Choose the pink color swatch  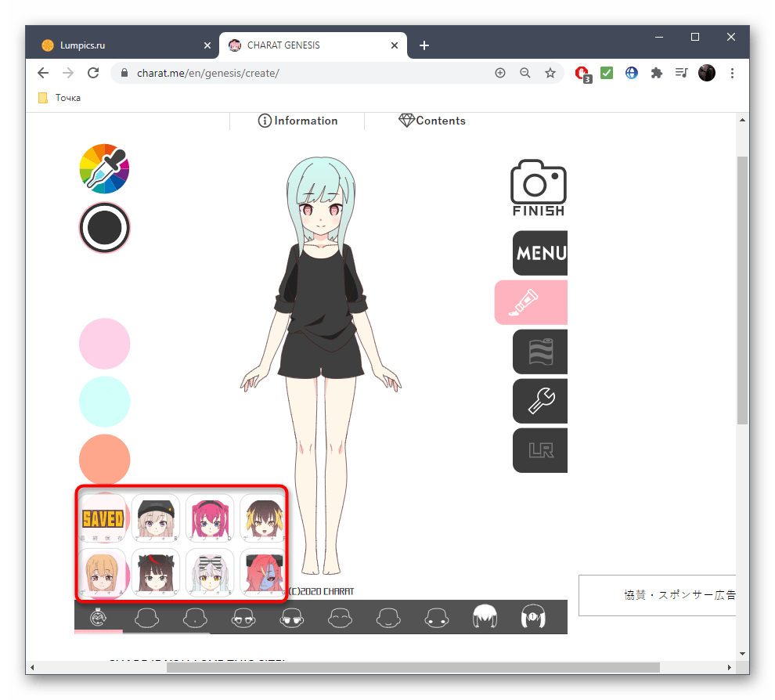[104, 344]
